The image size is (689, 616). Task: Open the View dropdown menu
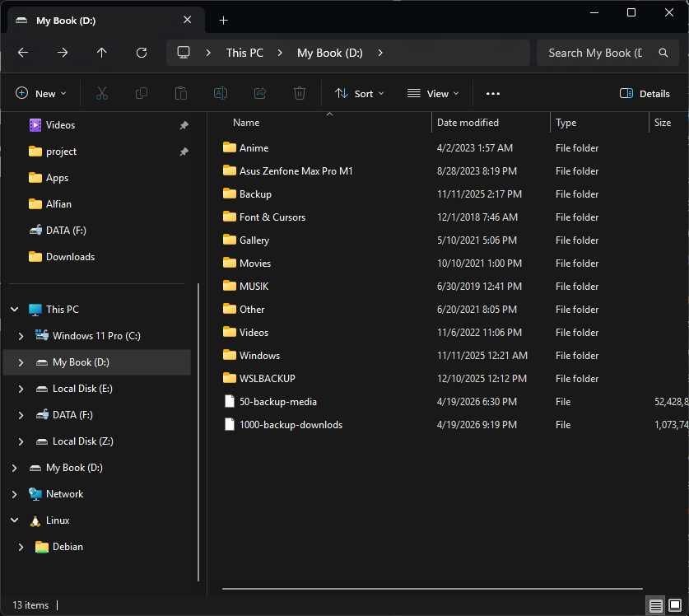click(433, 94)
